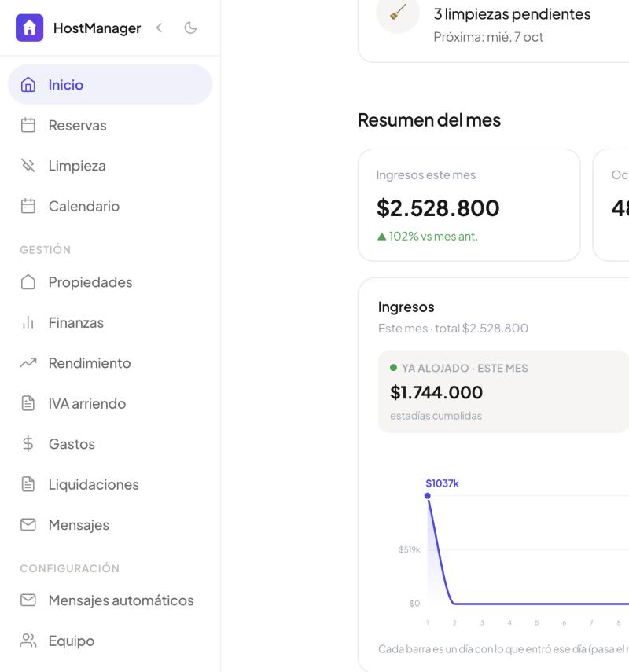Image resolution: width=629 pixels, height=672 pixels.
Task: Click the HostManager purple house logo
Action: point(29,28)
